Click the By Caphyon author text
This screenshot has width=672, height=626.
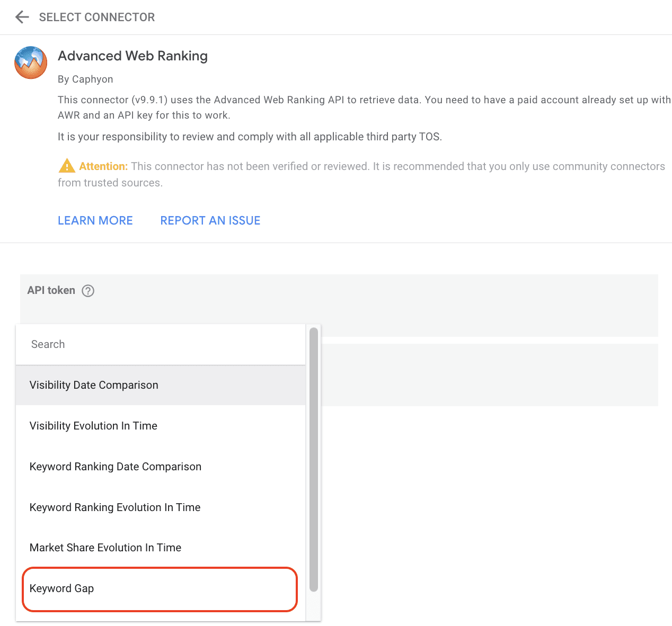[x=85, y=79]
